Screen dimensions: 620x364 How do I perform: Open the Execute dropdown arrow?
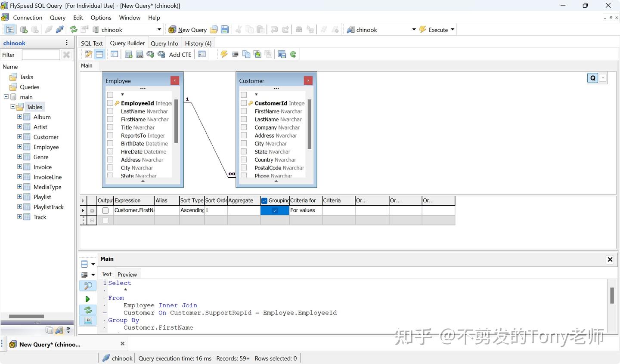[452, 29]
